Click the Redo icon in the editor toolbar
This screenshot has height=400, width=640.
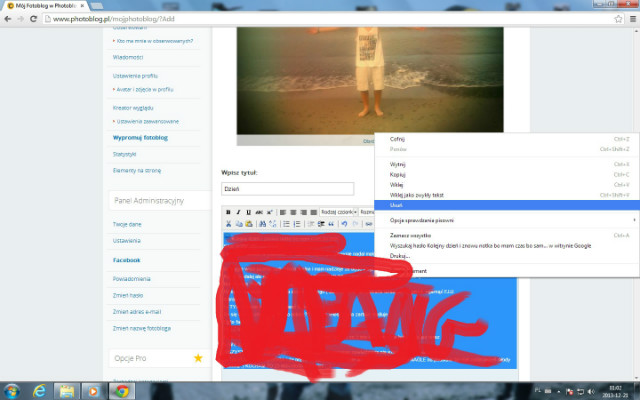pyautogui.click(x=355, y=224)
